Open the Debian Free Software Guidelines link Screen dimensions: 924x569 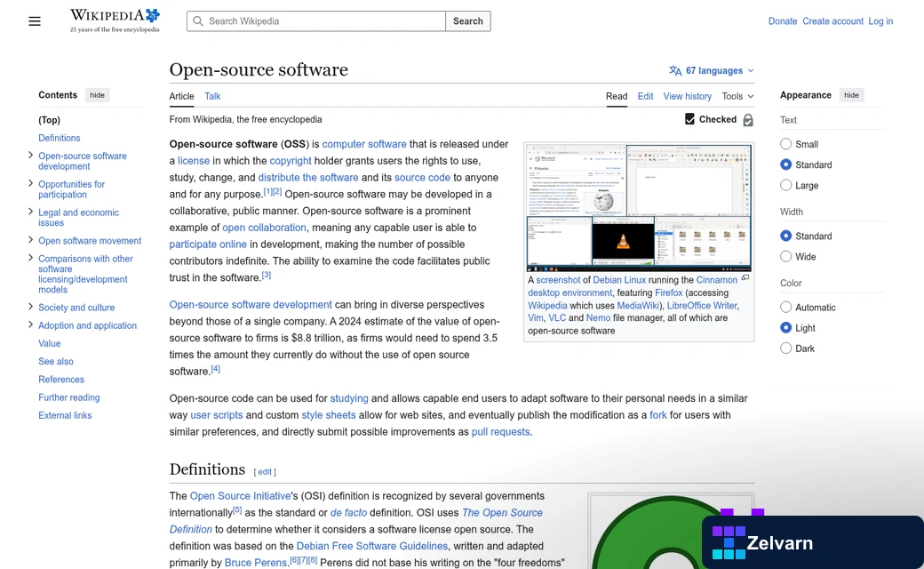pos(372,546)
